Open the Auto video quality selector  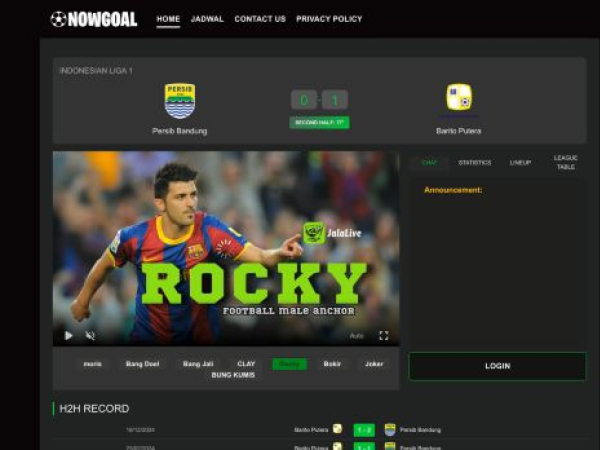pos(356,336)
